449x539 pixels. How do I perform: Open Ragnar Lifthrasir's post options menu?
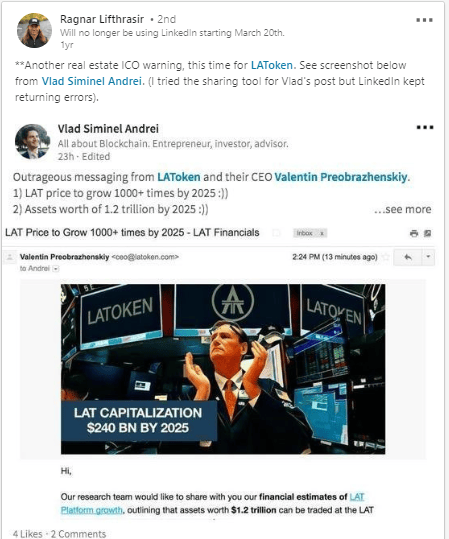pos(424,20)
